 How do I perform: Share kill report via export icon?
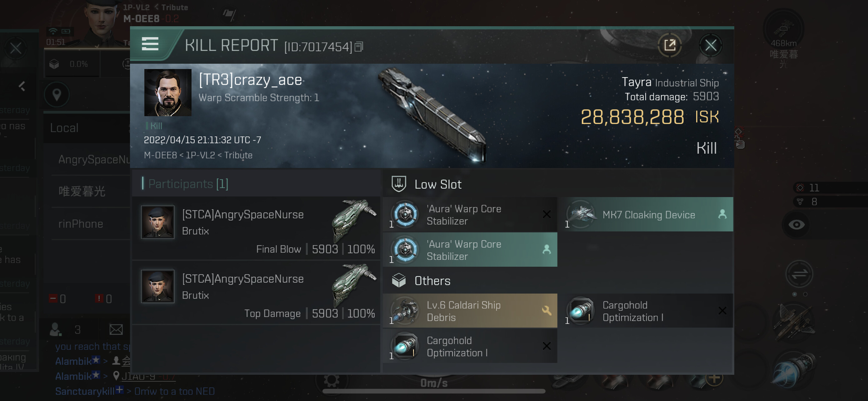[670, 45]
